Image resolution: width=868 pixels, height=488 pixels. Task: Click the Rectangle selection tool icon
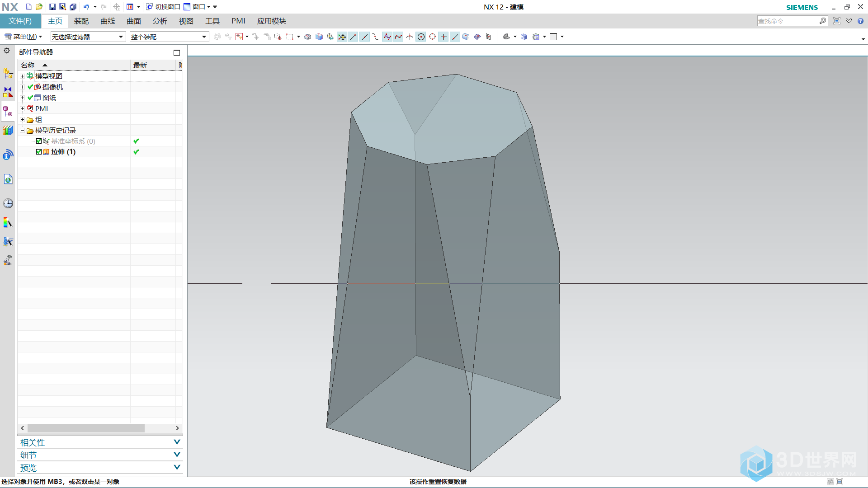point(290,37)
